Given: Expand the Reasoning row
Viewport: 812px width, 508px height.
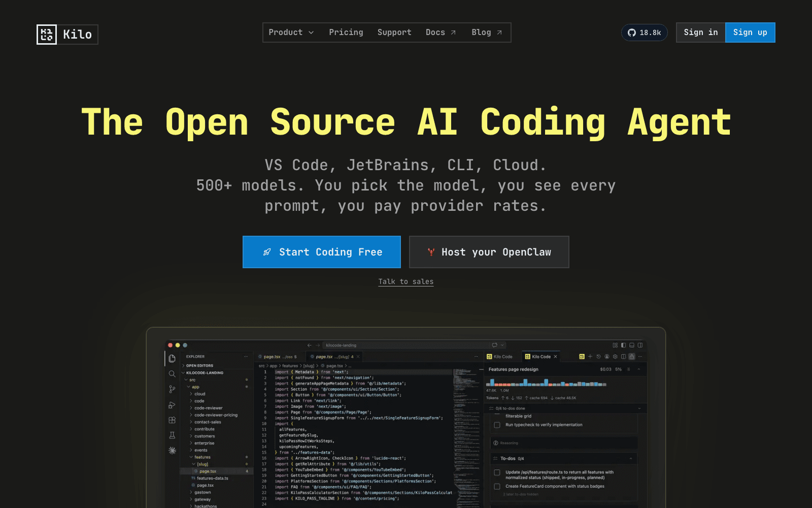Looking at the screenshot, I should click(x=563, y=443).
